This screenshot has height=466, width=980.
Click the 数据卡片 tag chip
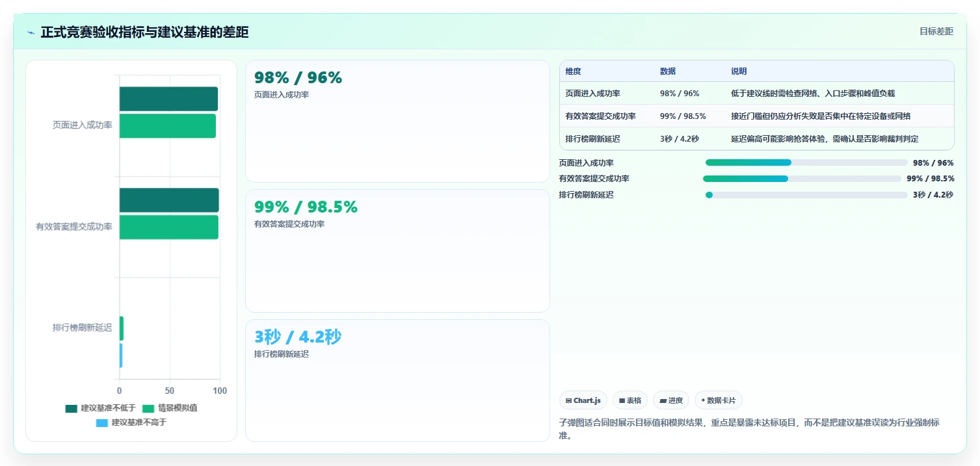[719, 400]
